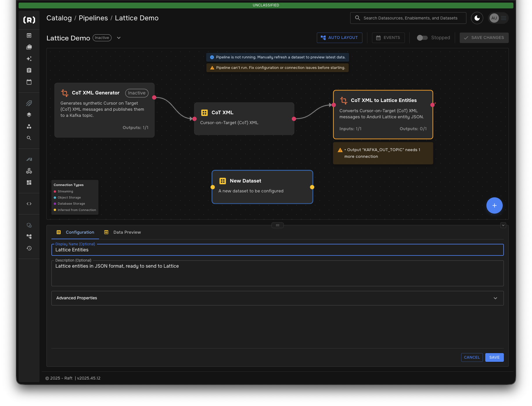
Task: Open the webhook sidebar icon
Action: pos(29,171)
